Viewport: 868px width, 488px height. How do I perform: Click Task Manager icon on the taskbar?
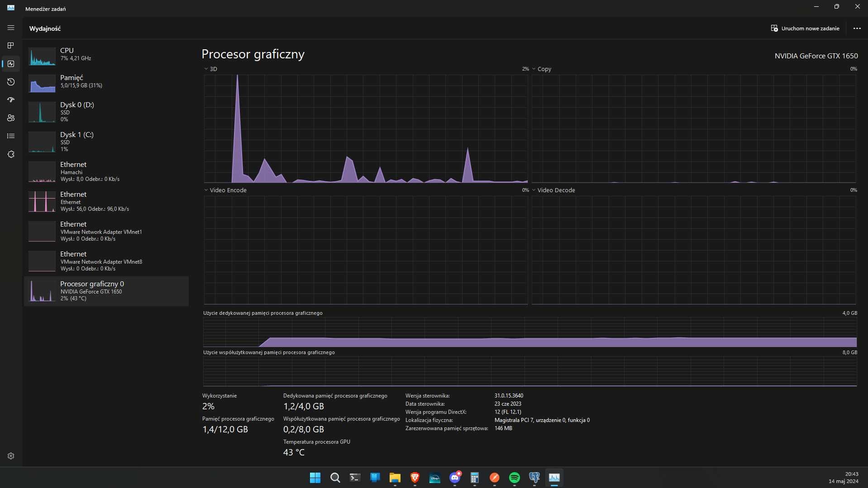pyautogui.click(x=554, y=478)
